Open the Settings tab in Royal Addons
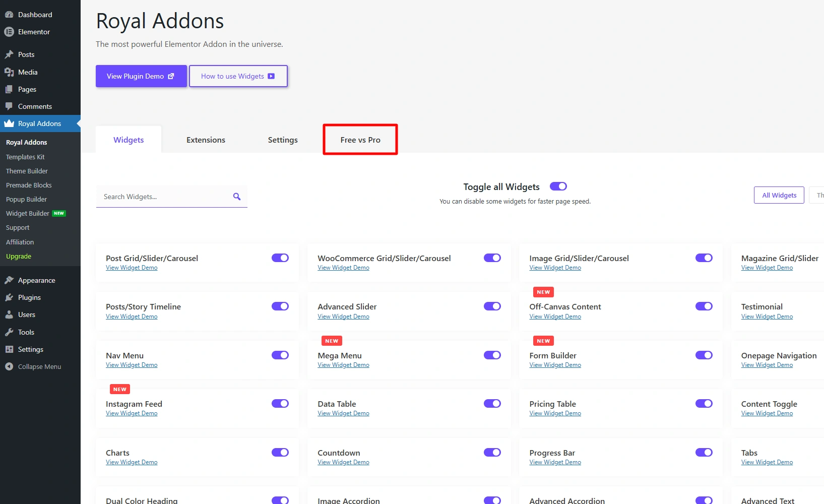This screenshot has height=504, width=824. tap(283, 140)
